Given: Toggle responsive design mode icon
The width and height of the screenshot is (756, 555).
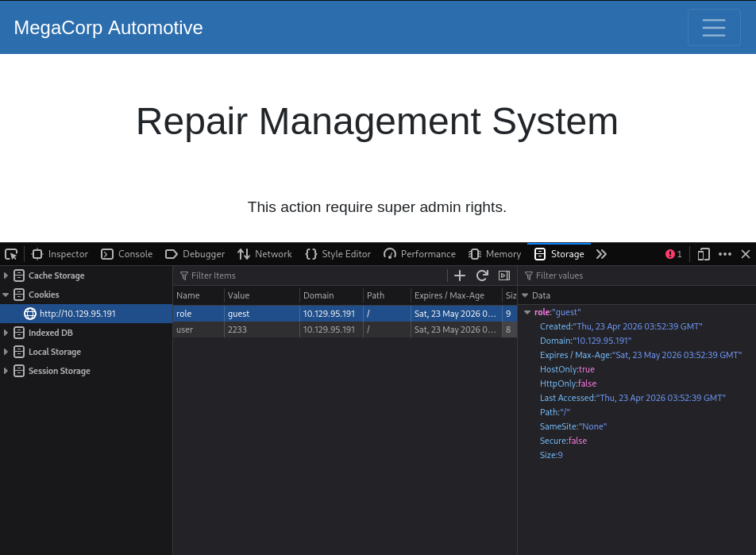Looking at the screenshot, I should (704, 254).
